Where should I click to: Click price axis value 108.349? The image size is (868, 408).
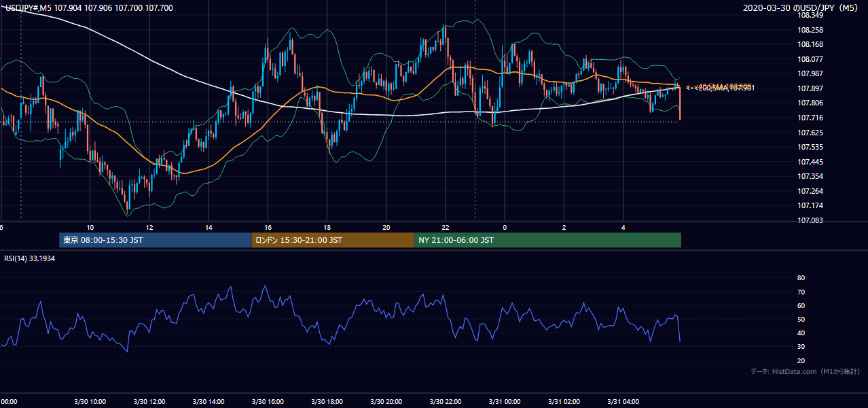point(810,15)
